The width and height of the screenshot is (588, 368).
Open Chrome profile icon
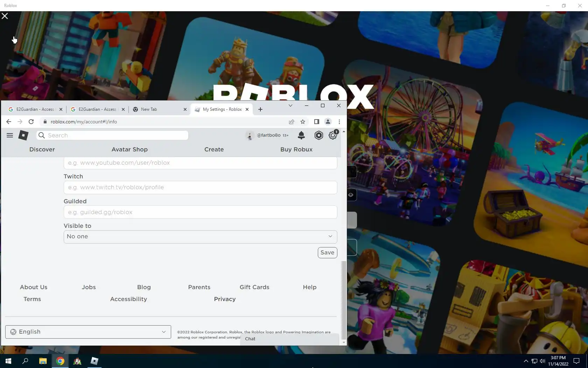pos(328,122)
